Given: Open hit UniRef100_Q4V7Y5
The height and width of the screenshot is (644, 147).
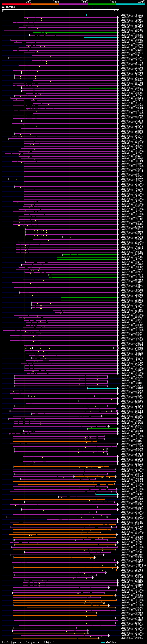Looking at the screenshot, I should pyautogui.click(x=132, y=378).
